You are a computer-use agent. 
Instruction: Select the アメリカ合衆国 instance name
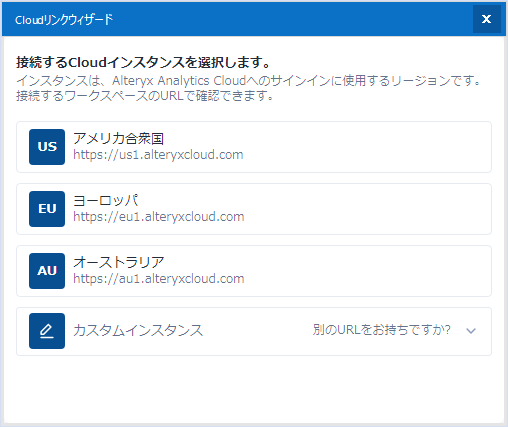click(118, 139)
